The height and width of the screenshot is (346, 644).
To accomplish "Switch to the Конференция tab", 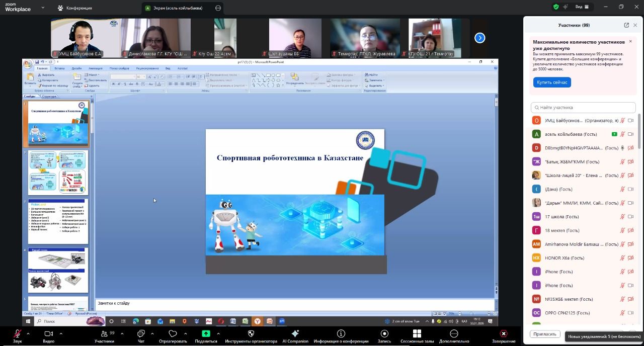I will click(75, 8).
